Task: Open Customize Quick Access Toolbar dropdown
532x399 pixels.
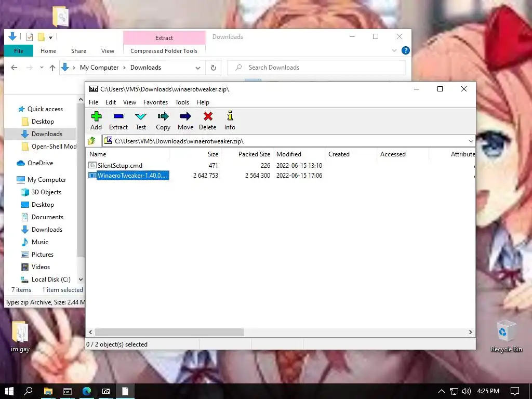Action: coord(50,37)
